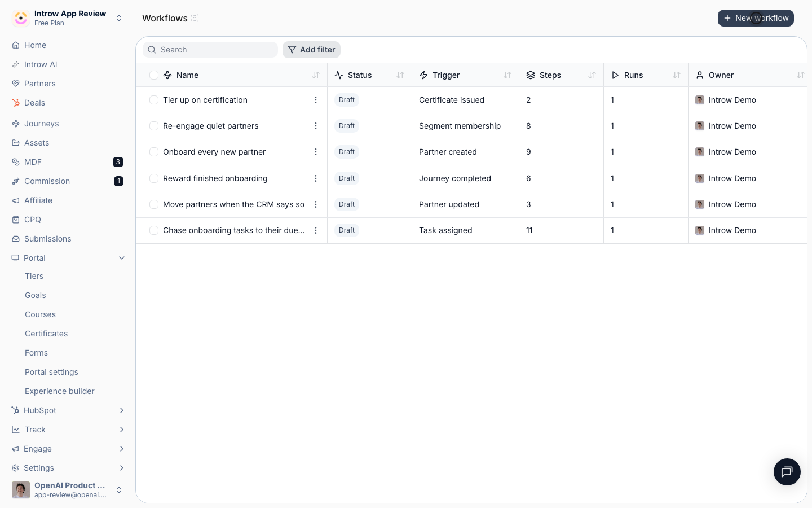Collapse the Portal section chevron

[122, 258]
